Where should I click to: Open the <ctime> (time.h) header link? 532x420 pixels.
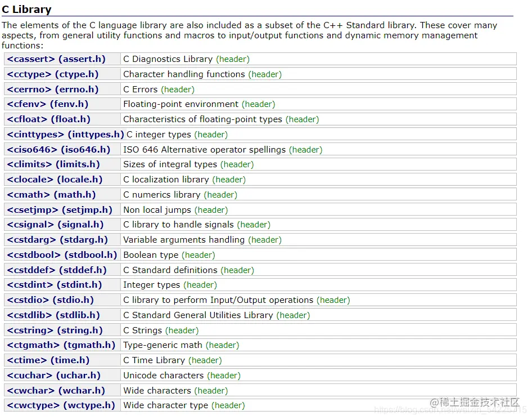tap(48, 360)
